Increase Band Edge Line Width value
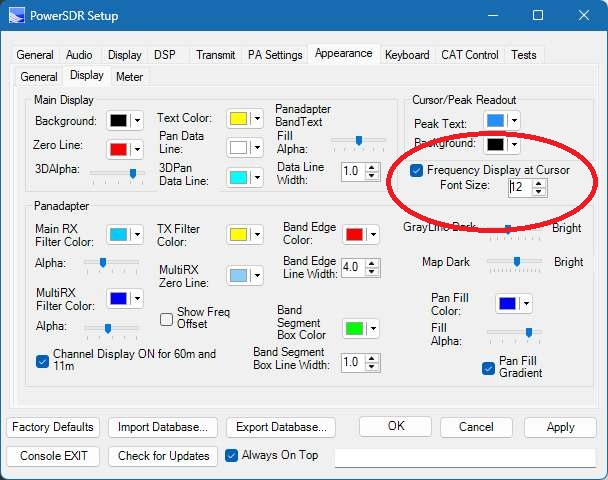Viewport: 608px width, 480px height. point(372,263)
